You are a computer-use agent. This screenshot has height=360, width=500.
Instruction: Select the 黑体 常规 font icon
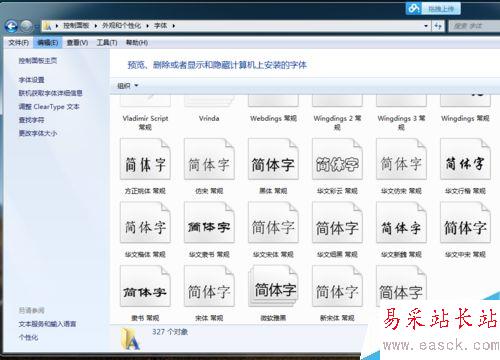[x=273, y=159]
